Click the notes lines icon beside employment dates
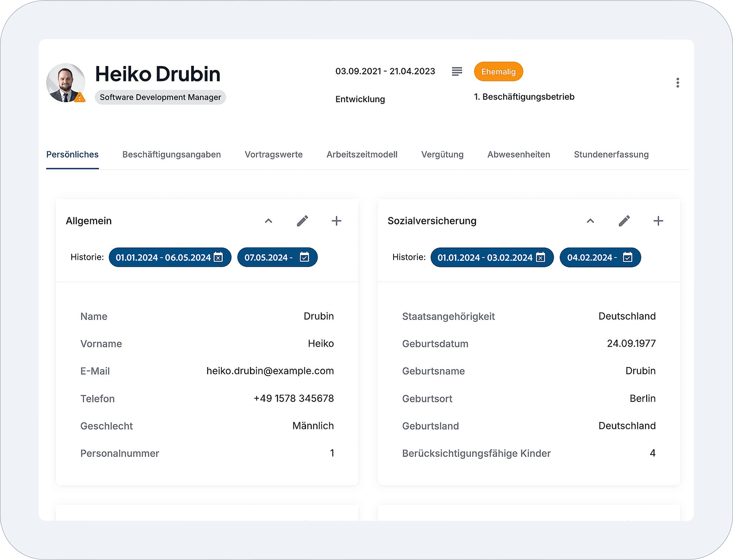 point(457,71)
